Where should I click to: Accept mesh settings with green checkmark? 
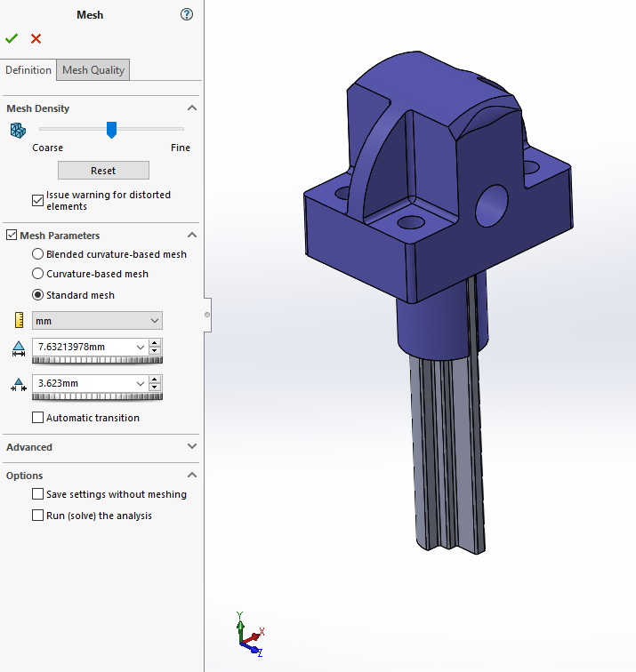click(12, 38)
